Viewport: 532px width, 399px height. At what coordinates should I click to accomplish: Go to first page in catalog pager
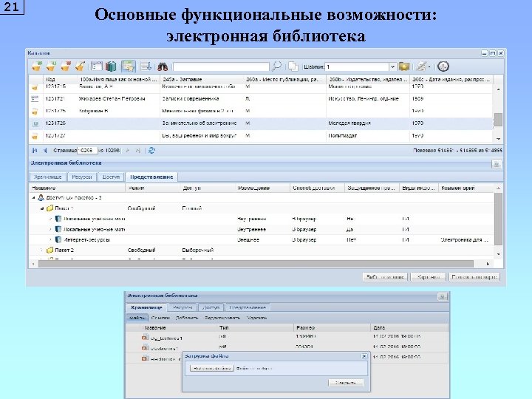click(x=35, y=150)
